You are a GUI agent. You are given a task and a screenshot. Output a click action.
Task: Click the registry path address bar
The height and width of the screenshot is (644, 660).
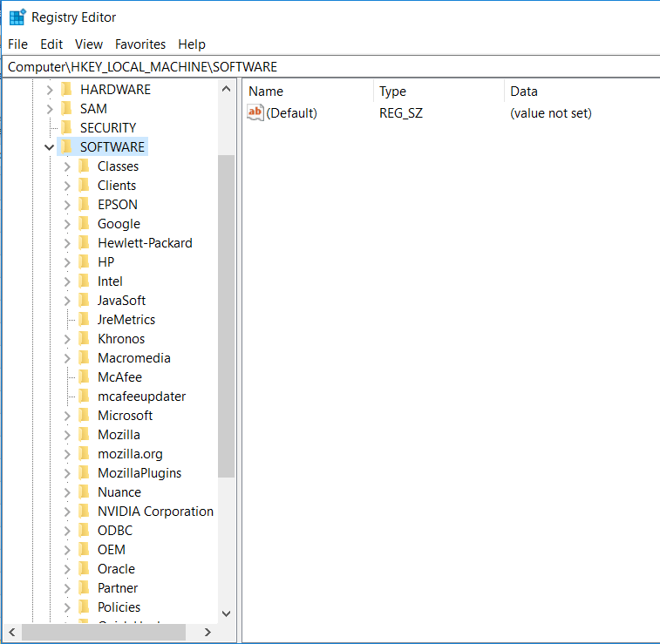point(332,67)
